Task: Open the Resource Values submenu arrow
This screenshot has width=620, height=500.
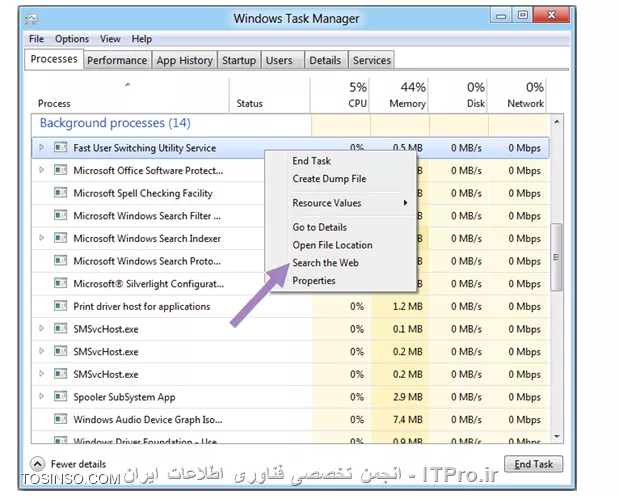Action: pyautogui.click(x=405, y=203)
